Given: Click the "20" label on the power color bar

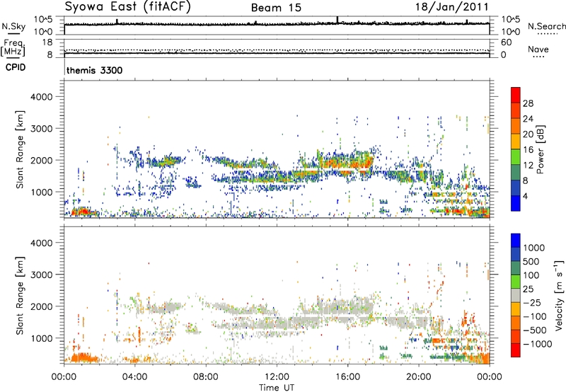Looking at the screenshot, I should tap(528, 134).
